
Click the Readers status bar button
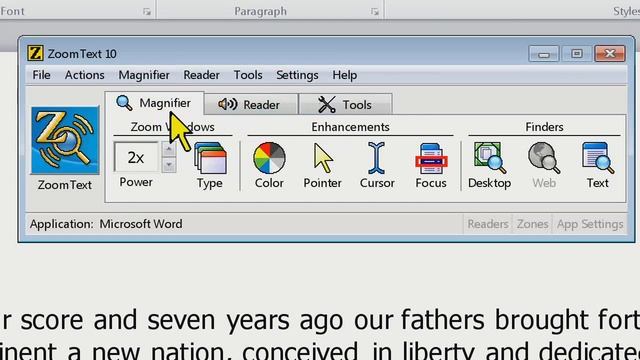tap(488, 224)
